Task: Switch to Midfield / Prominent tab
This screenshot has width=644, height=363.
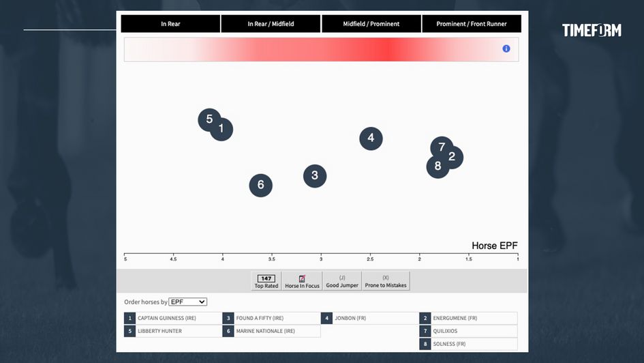Action: pos(371,24)
